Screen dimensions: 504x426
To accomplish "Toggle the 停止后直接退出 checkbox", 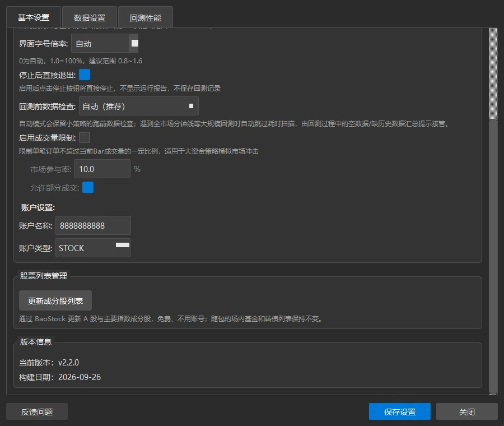I will [x=85, y=75].
